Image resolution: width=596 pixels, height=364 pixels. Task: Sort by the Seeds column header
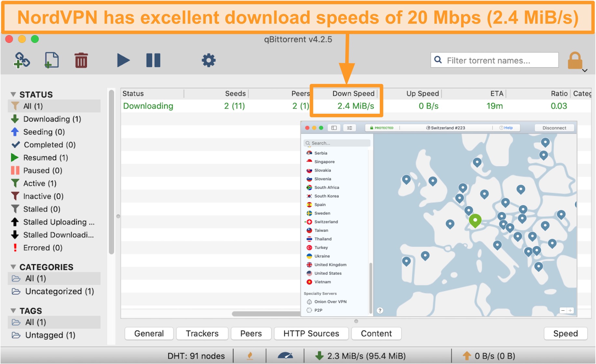pyautogui.click(x=216, y=94)
